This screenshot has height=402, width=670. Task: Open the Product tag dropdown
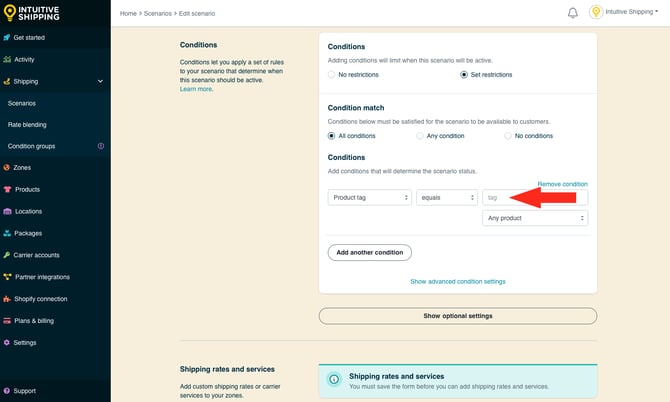point(370,198)
